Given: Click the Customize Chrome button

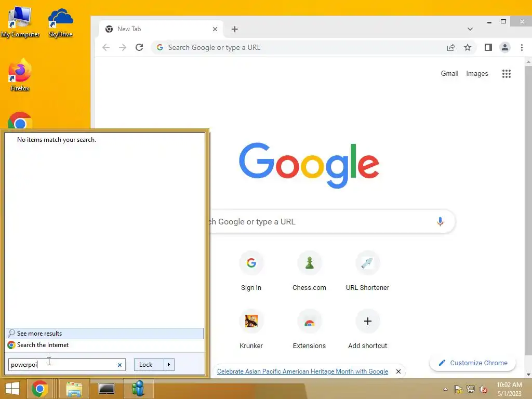Looking at the screenshot, I should 473,363.
